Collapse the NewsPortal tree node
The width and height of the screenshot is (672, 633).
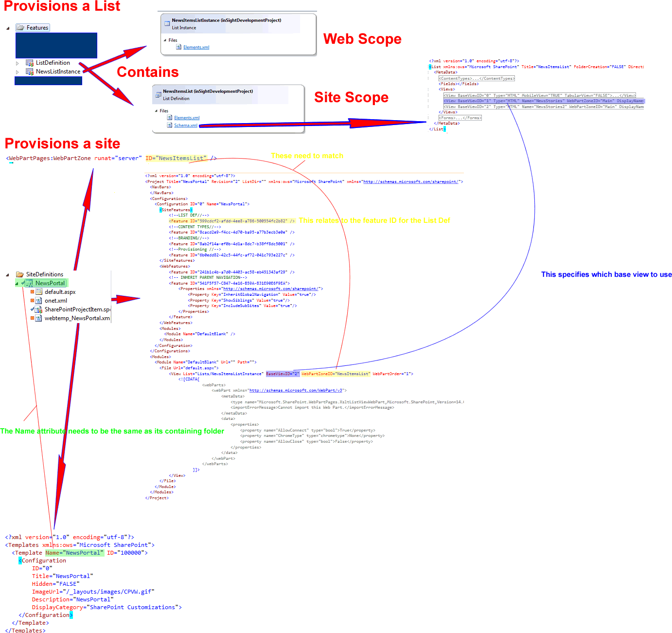tap(17, 284)
